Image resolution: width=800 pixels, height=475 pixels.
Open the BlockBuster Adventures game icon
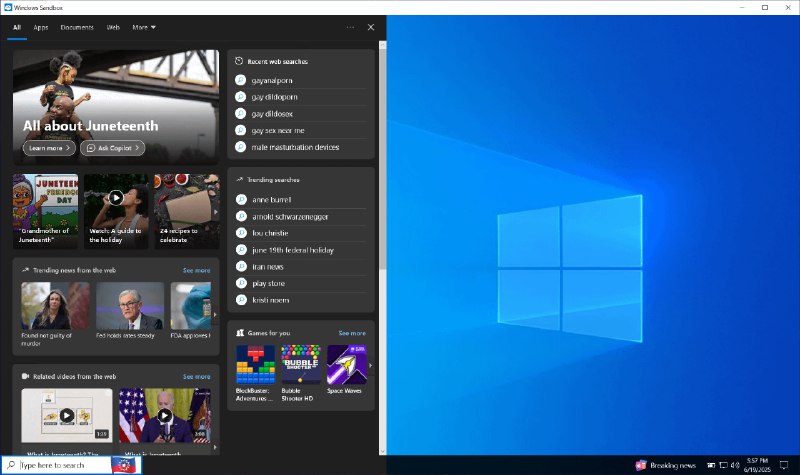pos(255,364)
